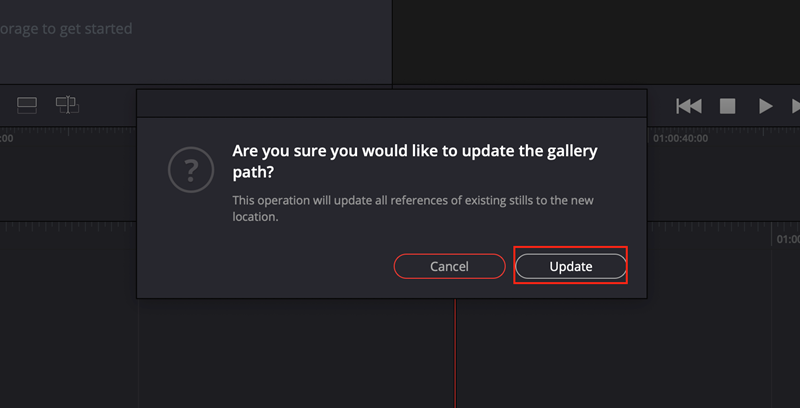The image size is (800, 408).
Task: Click the question mark dialog icon
Action: pyautogui.click(x=191, y=170)
